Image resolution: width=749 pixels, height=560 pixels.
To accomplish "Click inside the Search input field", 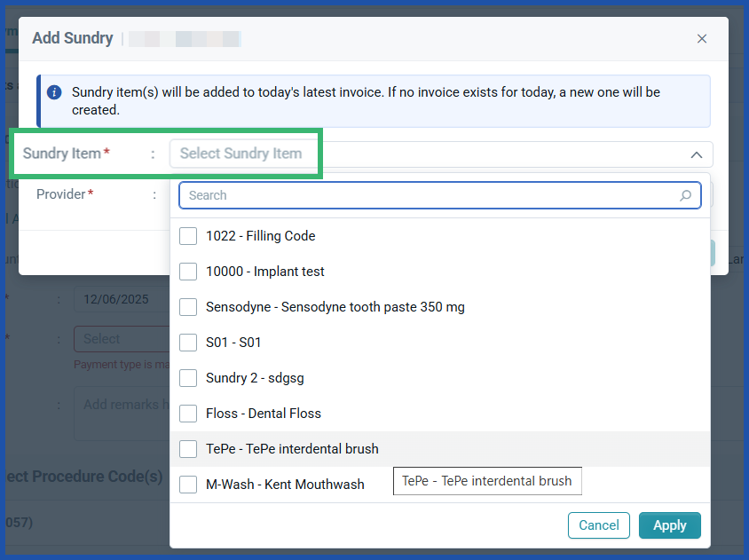I will tap(399, 195).
